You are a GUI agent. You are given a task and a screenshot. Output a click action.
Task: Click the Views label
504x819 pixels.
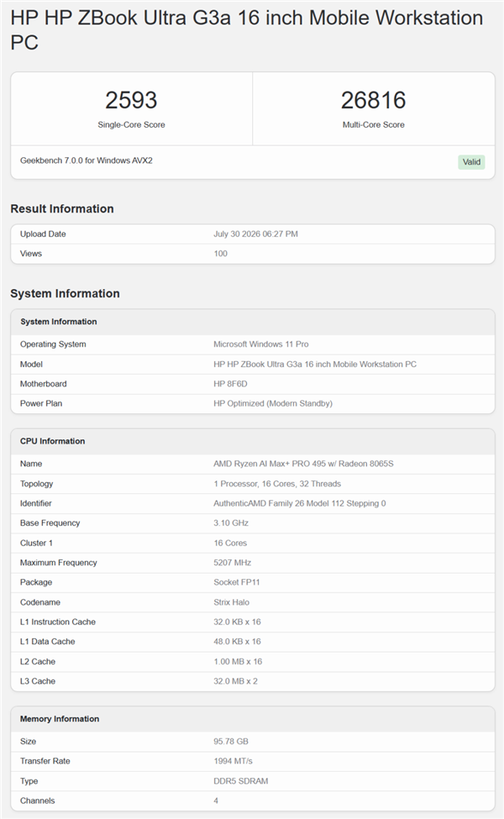[31, 254]
